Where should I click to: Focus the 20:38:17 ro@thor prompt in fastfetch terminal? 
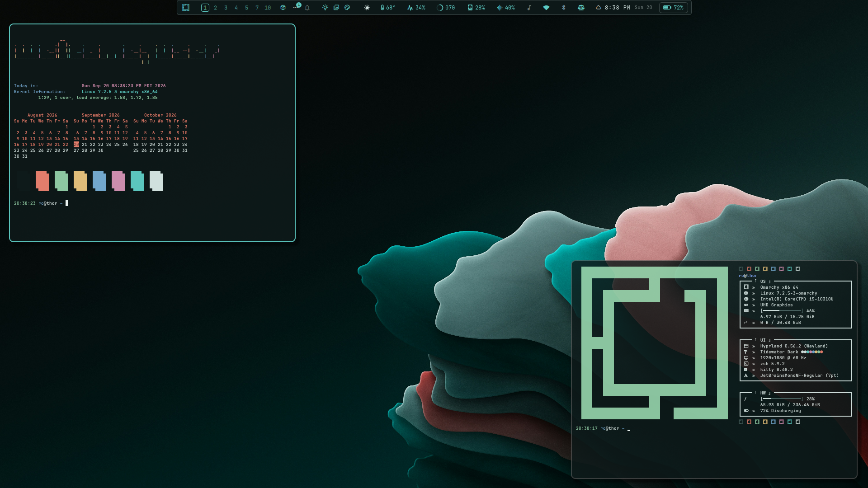(x=600, y=428)
